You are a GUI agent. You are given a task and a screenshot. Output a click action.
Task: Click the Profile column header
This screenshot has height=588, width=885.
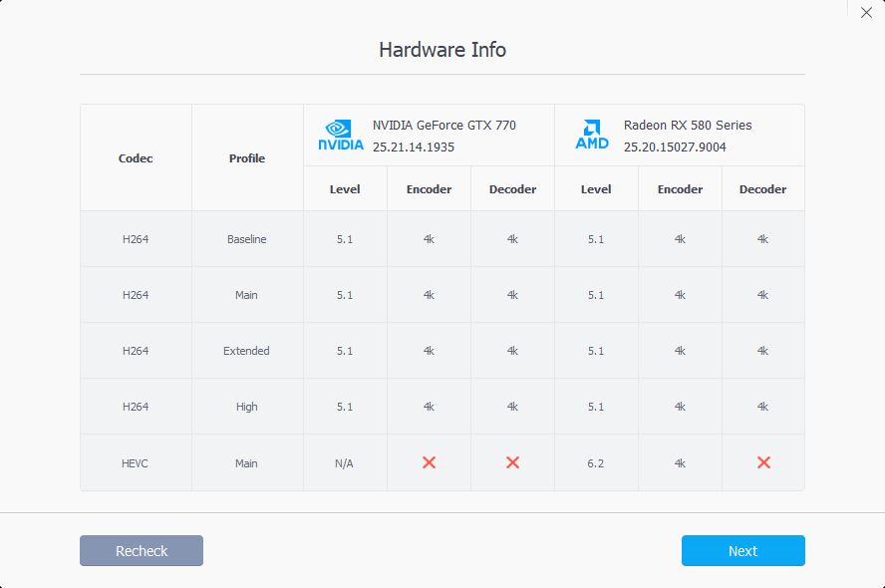pos(246,158)
